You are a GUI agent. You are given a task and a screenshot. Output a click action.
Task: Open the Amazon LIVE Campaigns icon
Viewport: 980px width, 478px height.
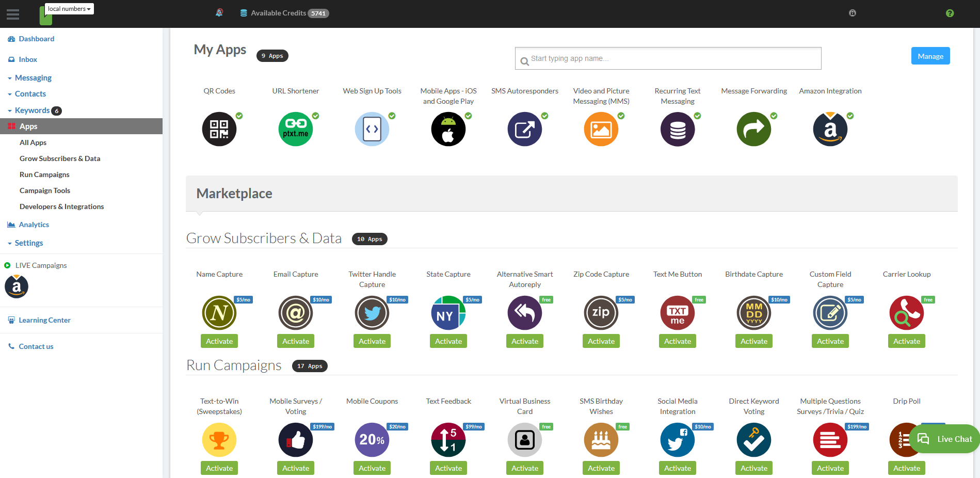point(16,286)
